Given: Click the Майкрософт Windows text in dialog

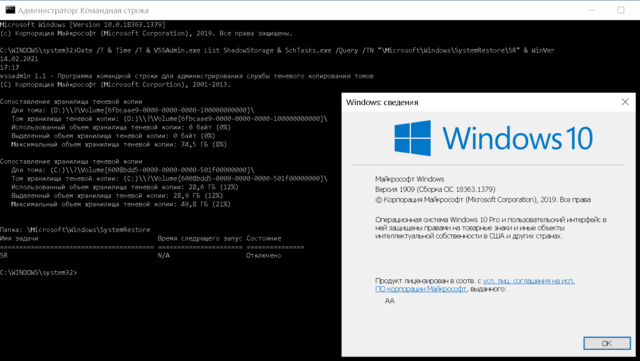Looking at the screenshot, I should [409, 179].
